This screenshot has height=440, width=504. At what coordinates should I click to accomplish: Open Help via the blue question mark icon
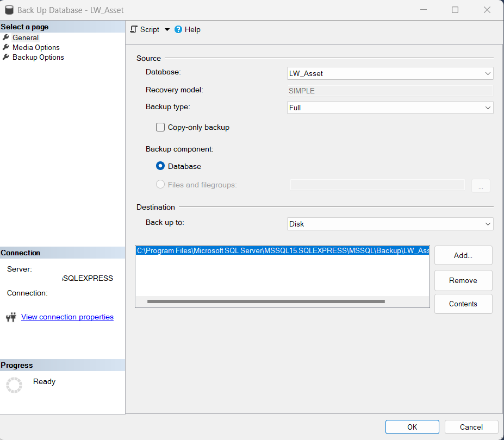click(x=178, y=29)
